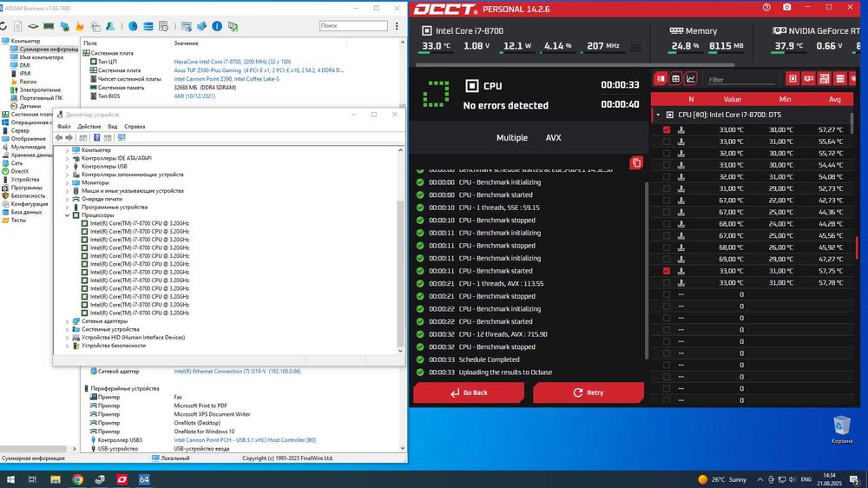Open File Explorer from the taskbar
This screenshot has height=488, width=868.
55,479
